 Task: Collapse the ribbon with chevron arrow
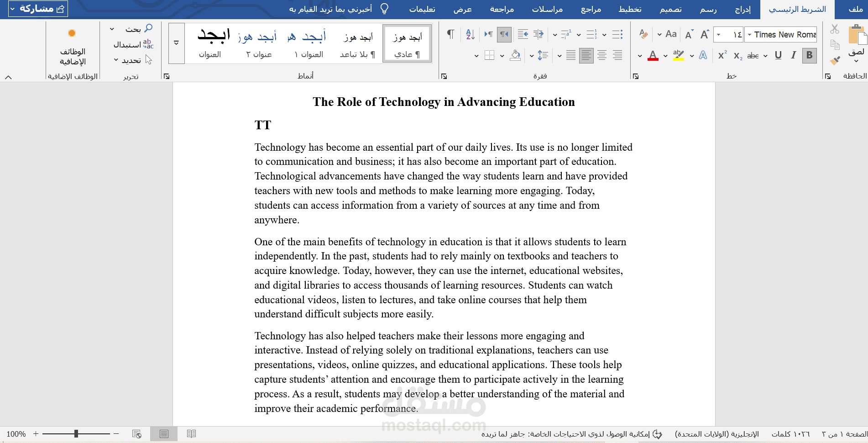point(8,77)
